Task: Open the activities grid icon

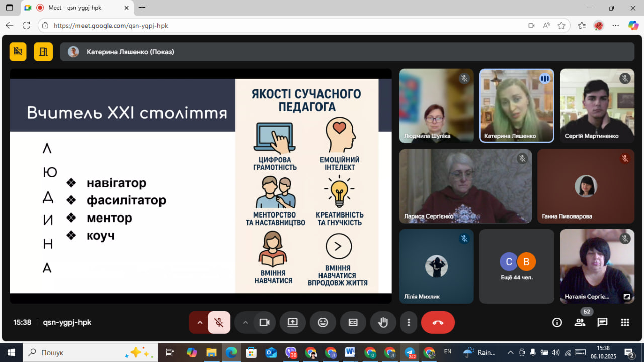Action: coord(625,323)
